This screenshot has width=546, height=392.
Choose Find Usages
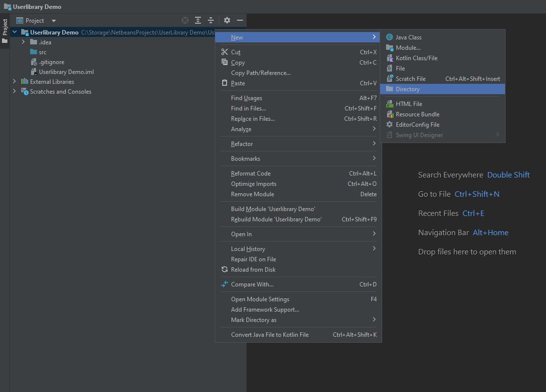[298, 98]
